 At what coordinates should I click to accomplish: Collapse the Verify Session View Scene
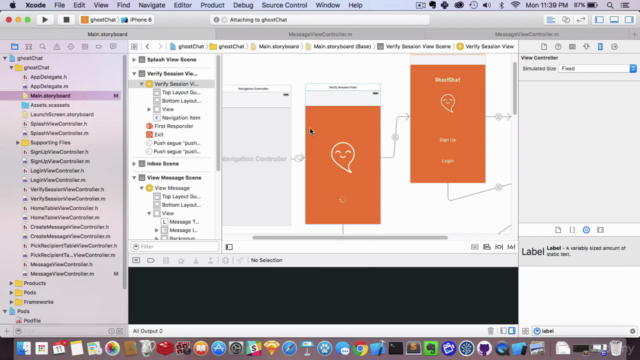[x=134, y=73]
